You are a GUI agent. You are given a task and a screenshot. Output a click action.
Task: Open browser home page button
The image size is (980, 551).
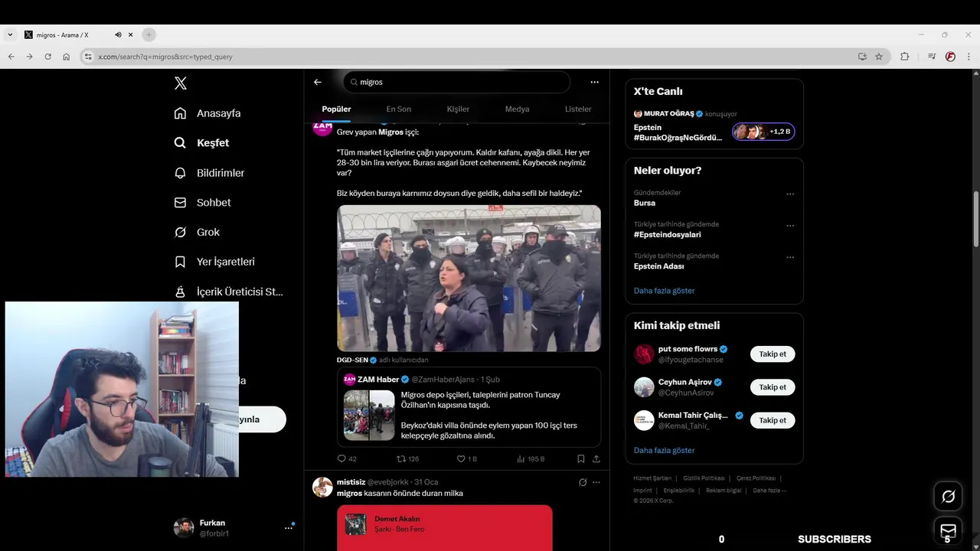66,57
